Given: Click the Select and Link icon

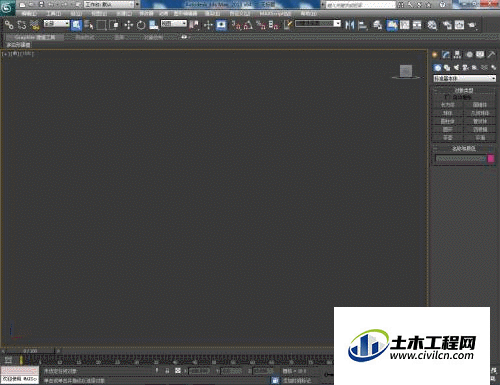Looking at the screenshot, I should pyautogui.click(x=9, y=25).
